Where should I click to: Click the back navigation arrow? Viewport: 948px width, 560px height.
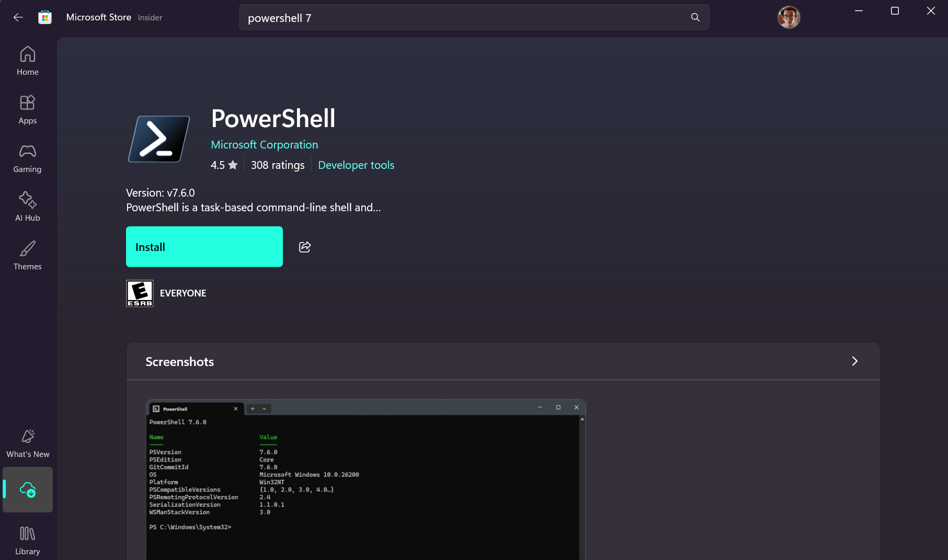point(18,17)
